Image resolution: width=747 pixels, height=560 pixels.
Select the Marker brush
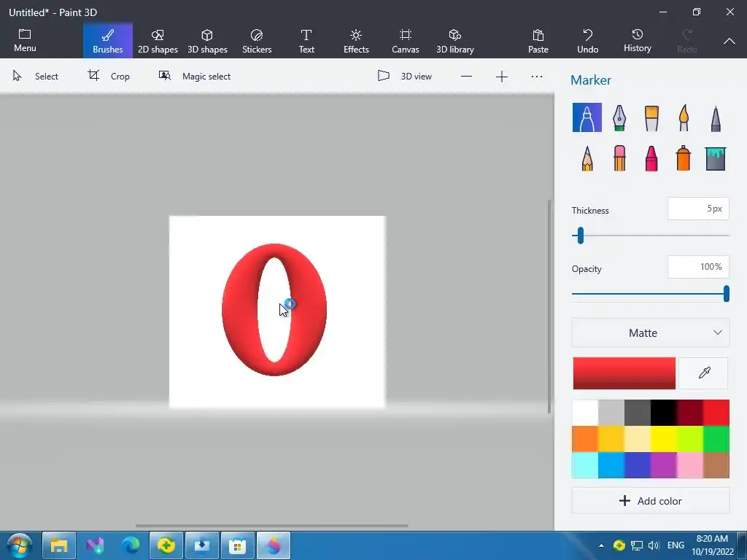[x=587, y=117]
